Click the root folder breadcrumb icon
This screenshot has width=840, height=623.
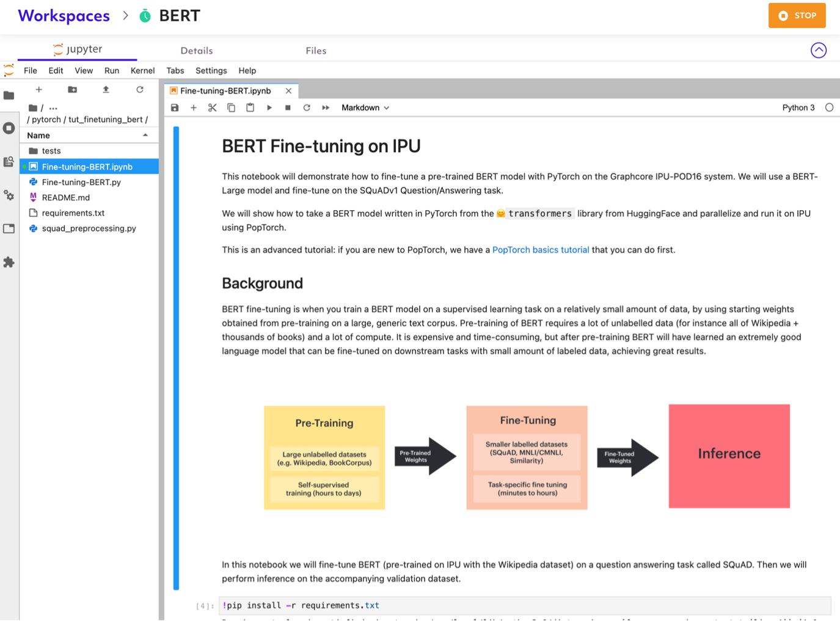point(33,107)
